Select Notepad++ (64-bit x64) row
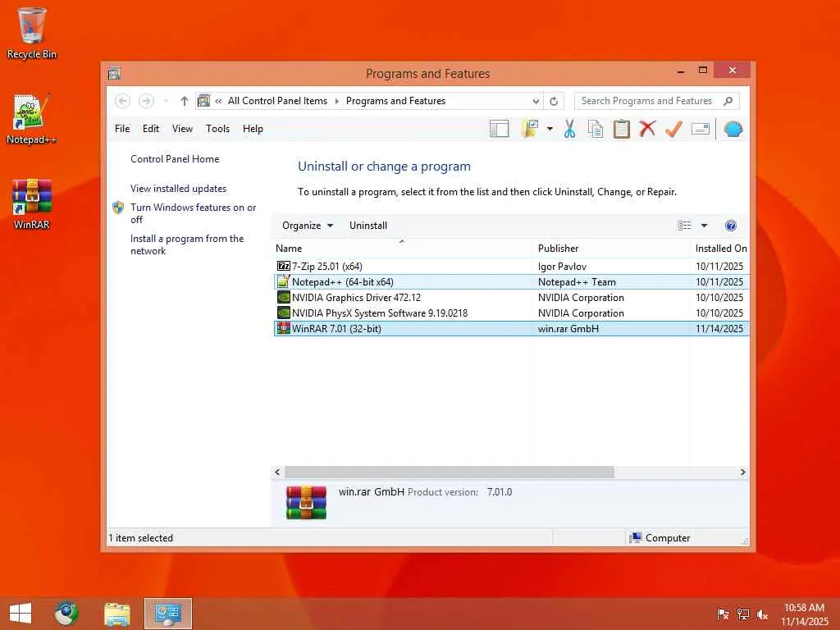 [x=511, y=282]
